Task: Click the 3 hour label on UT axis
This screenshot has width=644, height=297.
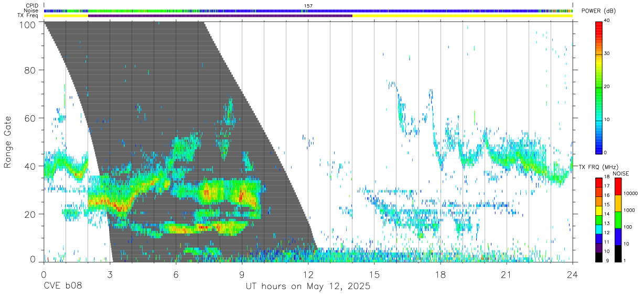Action: [110, 273]
